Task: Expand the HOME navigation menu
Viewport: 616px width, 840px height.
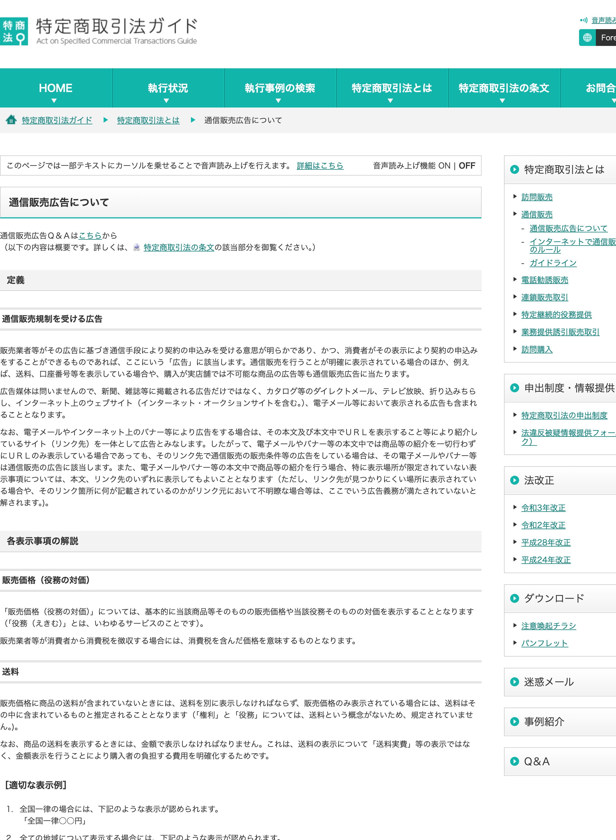Action: click(x=55, y=88)
